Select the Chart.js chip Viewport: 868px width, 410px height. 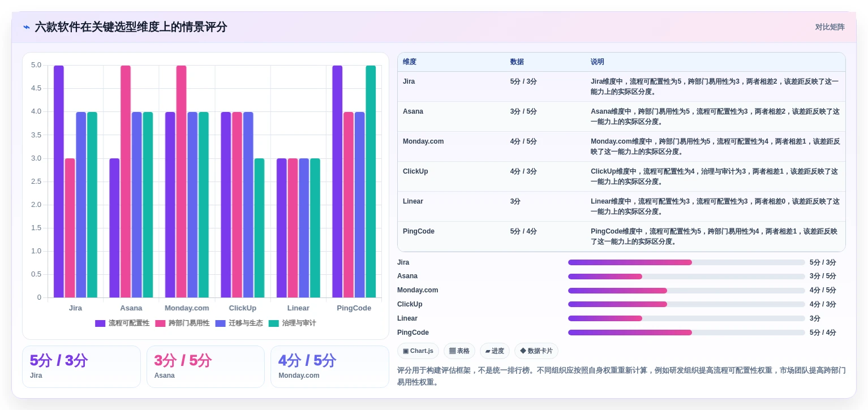click(418, 351)
